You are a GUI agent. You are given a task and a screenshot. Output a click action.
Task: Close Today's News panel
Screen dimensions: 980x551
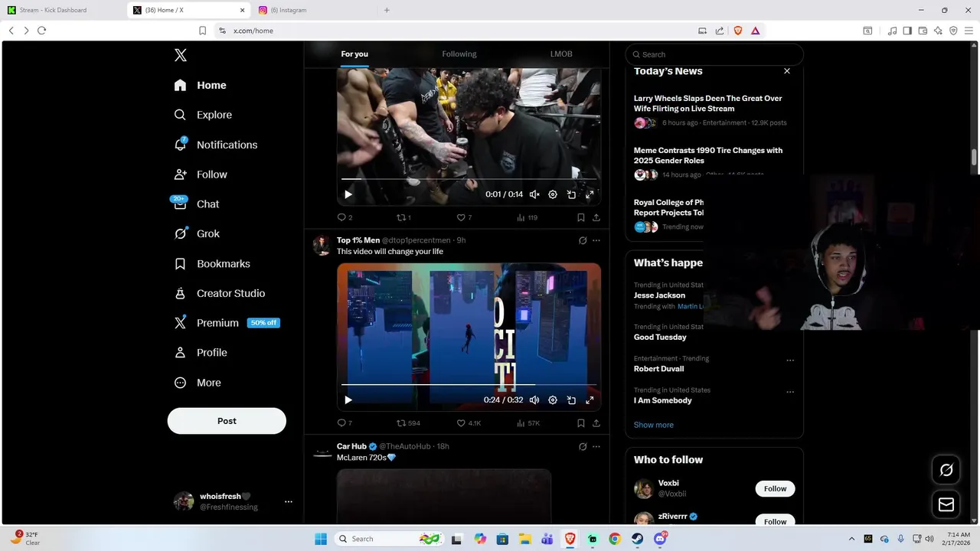786,71
